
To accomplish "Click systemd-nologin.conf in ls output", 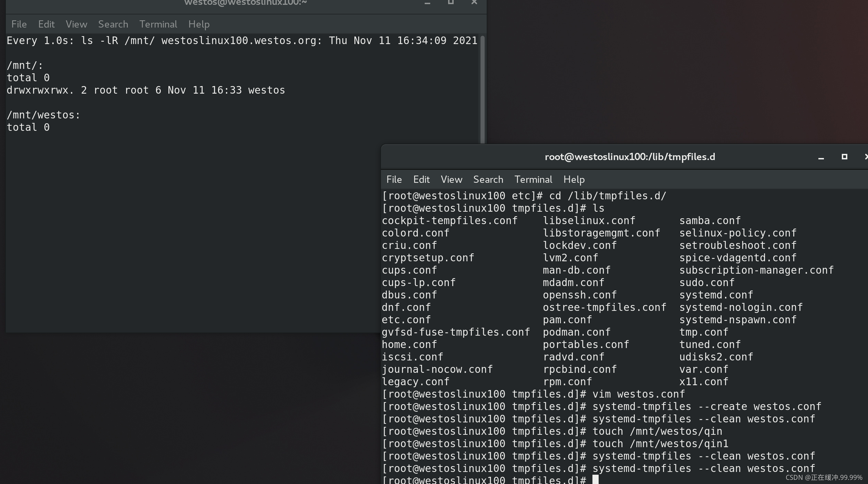I will pyautogui.click(x=741, y=307).
